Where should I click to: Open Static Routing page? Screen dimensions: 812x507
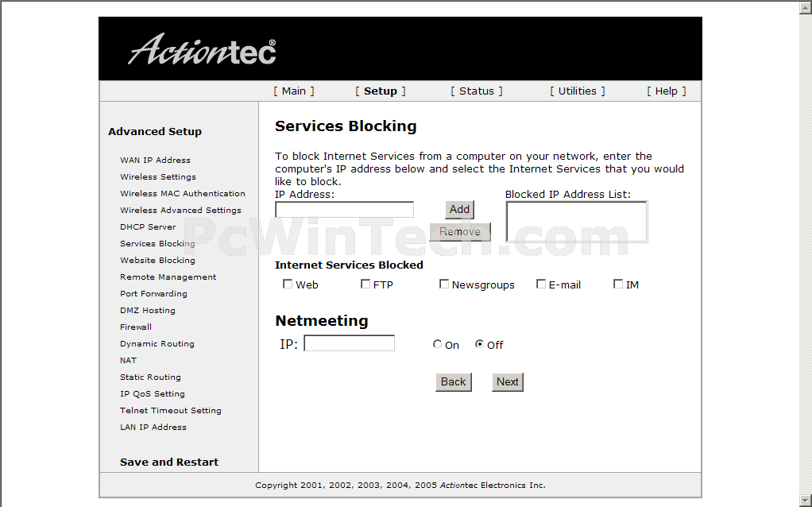tap(150, 377)
